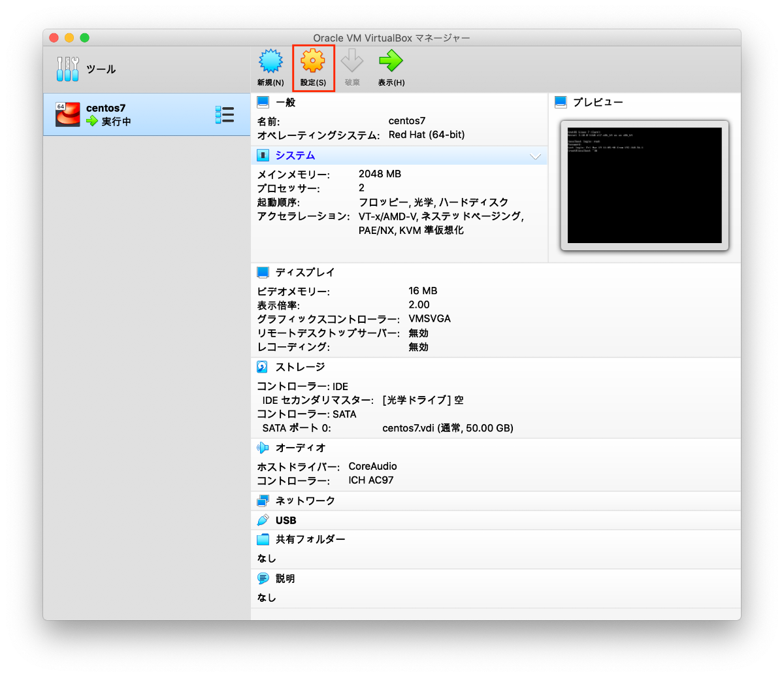Open the System (システム) settings link

295,156
